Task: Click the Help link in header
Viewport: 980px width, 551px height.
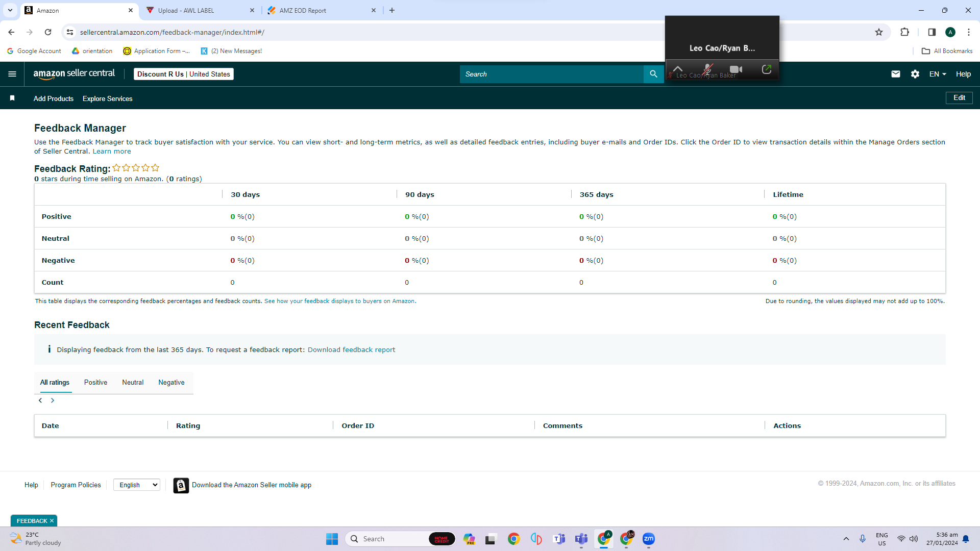Action: click(x=963, y=74)
